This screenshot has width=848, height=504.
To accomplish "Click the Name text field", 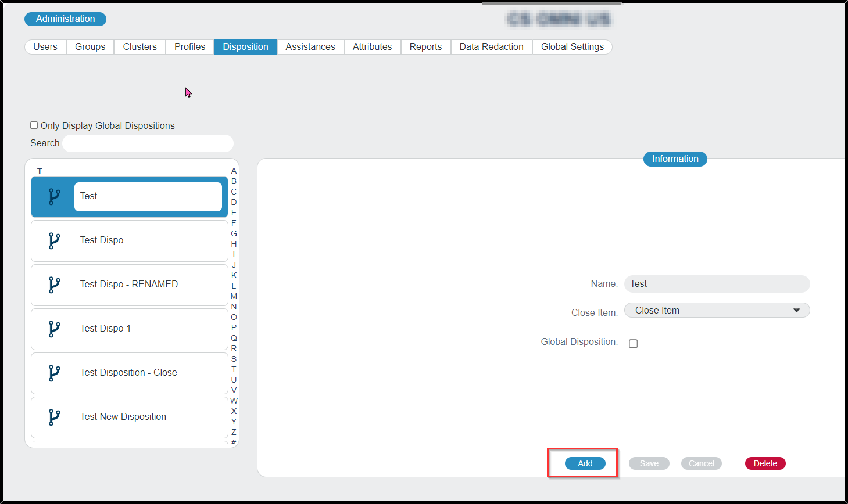I will (x=717, y=284).
